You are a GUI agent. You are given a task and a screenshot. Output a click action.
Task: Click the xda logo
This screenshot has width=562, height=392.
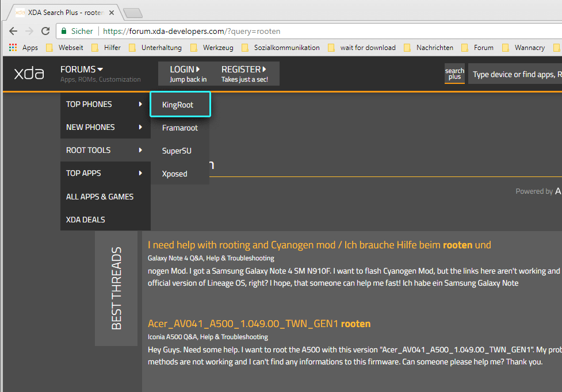[x=29, y=74]
